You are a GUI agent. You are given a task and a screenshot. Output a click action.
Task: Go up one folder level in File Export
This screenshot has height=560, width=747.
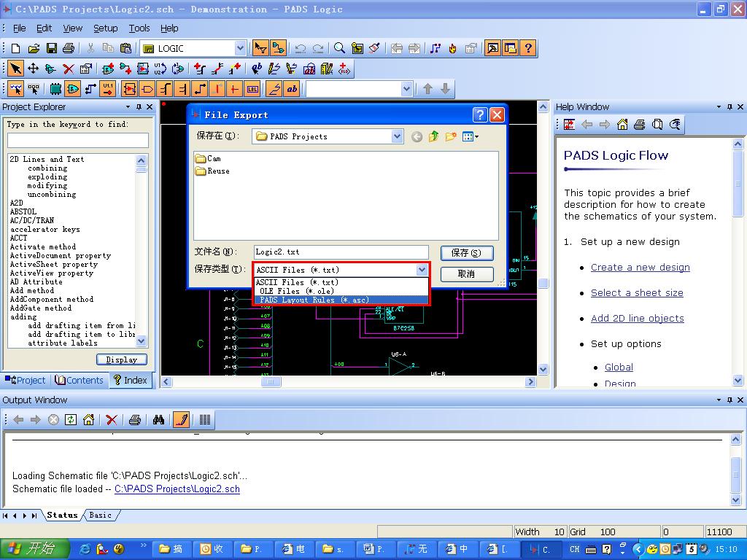coord(433,137)
